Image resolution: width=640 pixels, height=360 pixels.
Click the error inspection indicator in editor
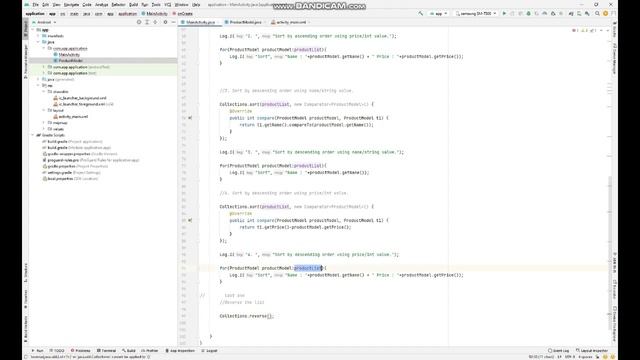click(x=575, y=31)
